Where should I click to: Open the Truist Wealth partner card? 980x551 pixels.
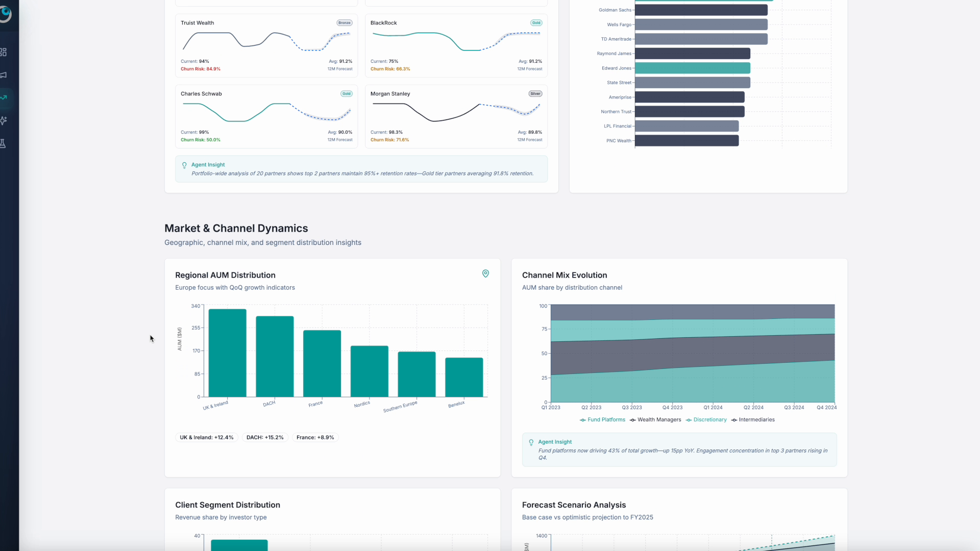(x=266, y=45)
